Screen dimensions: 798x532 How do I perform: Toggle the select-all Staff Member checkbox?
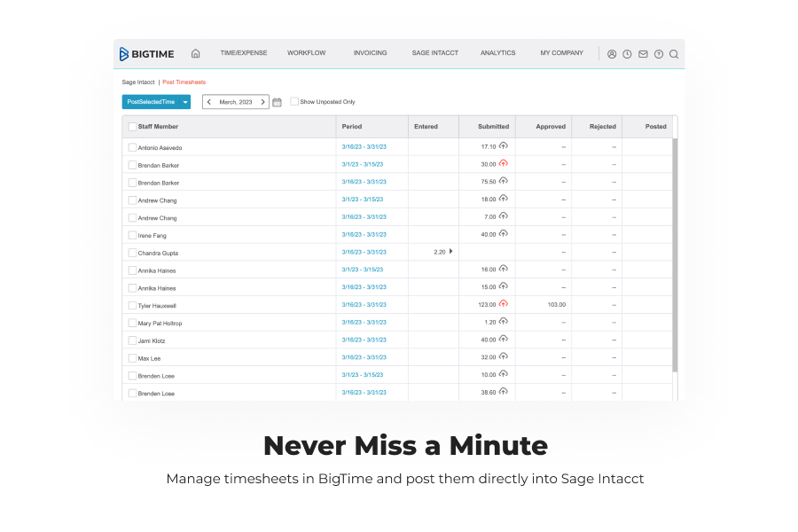(x=132, y=127)
